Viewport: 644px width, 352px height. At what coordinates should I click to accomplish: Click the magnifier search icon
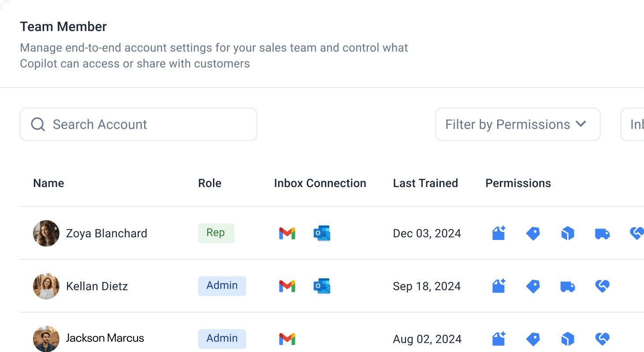pyautogui.click(x=38, y=124)
